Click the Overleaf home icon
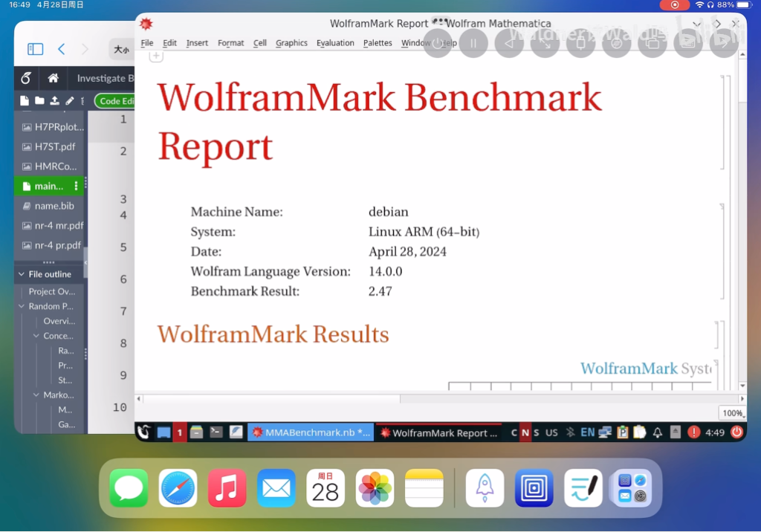The image size is (761, 532). click(x=53, y=78)
